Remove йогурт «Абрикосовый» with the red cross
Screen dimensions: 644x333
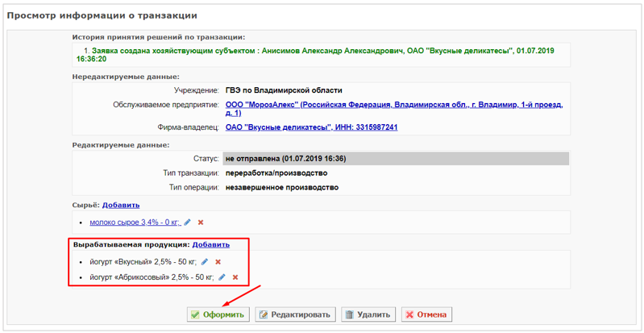coord(235,277)
